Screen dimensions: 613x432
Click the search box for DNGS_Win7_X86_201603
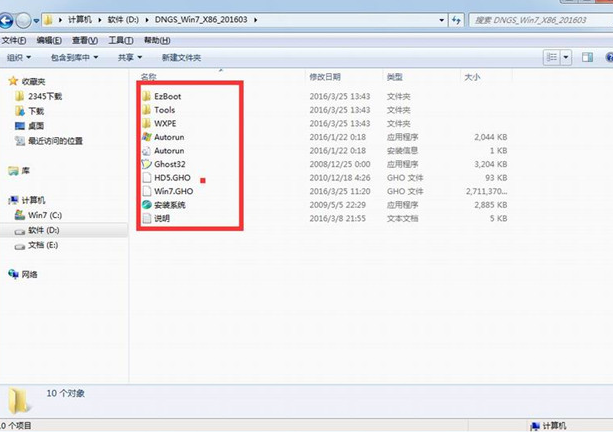coord(541,20)
